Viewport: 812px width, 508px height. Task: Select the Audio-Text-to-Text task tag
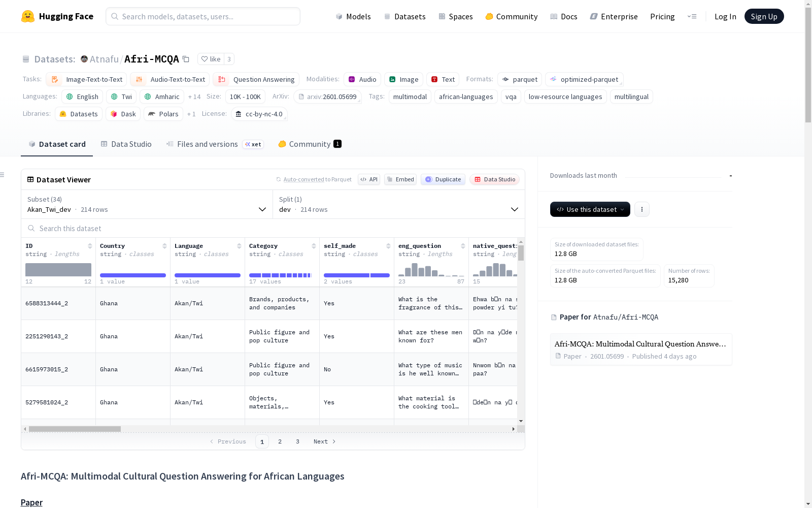170,79
